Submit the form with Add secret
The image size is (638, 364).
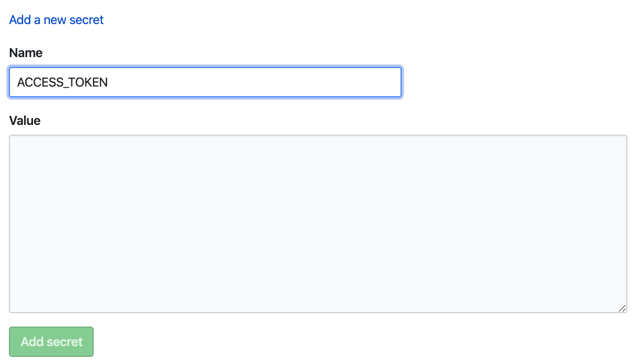coord(51,342)
